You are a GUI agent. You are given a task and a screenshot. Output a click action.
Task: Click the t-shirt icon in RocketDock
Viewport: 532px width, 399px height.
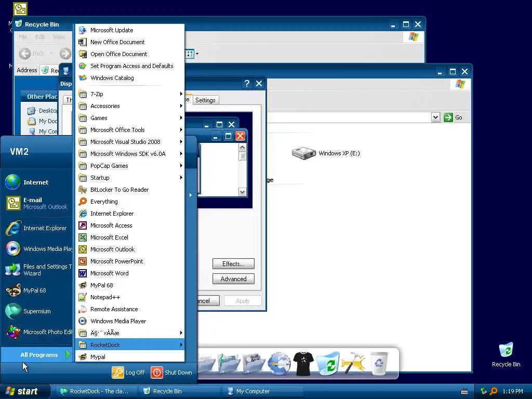pyautogui.click(x=303, y=364)
